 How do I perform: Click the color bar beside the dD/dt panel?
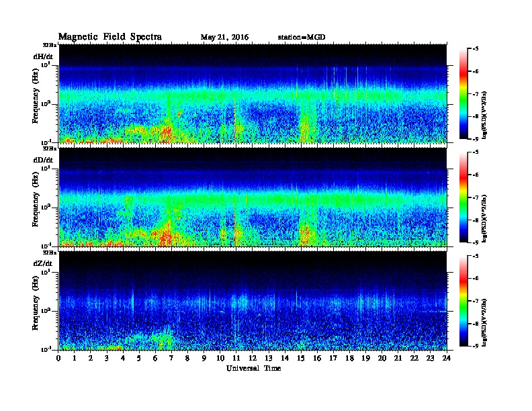(x=463, y=197)
